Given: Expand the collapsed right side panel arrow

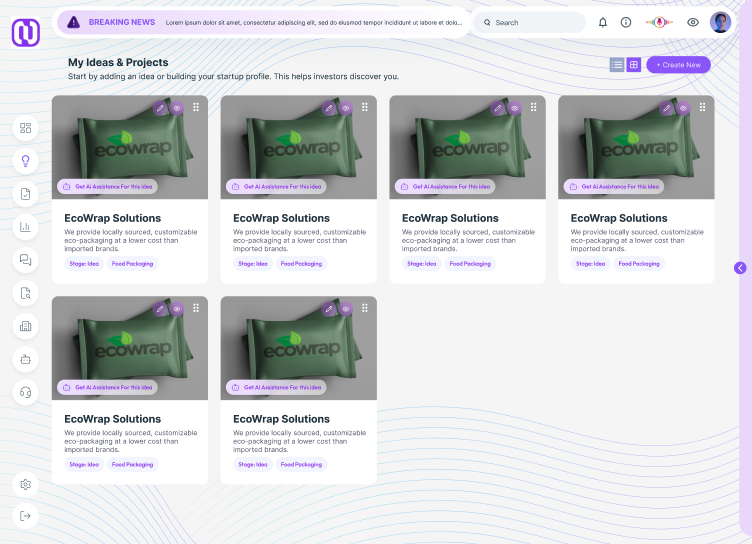Looking at the screenshot, I should pos(740,267).
